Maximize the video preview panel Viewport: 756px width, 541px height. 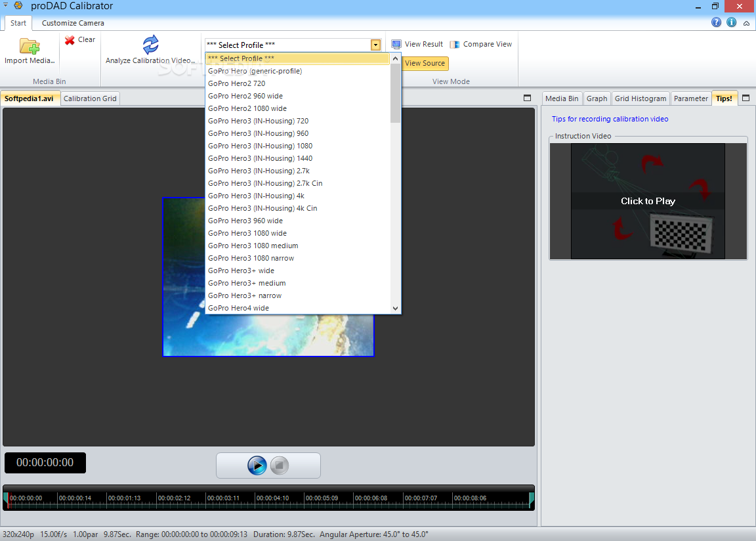click(x=527, y=98)
